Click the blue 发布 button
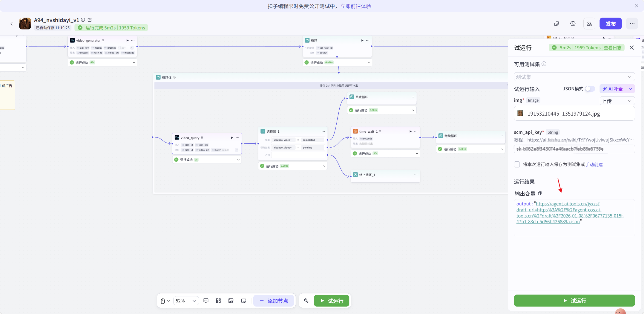Screen dimensions: 644x314 pos(611,24)
